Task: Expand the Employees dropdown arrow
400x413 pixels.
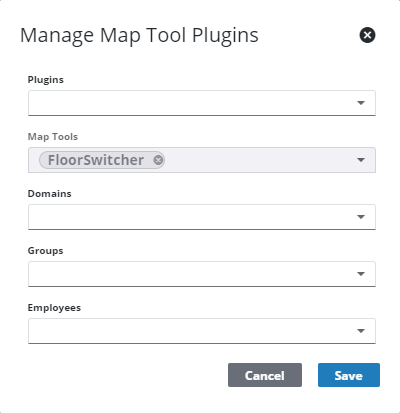Action: point(361,331)
